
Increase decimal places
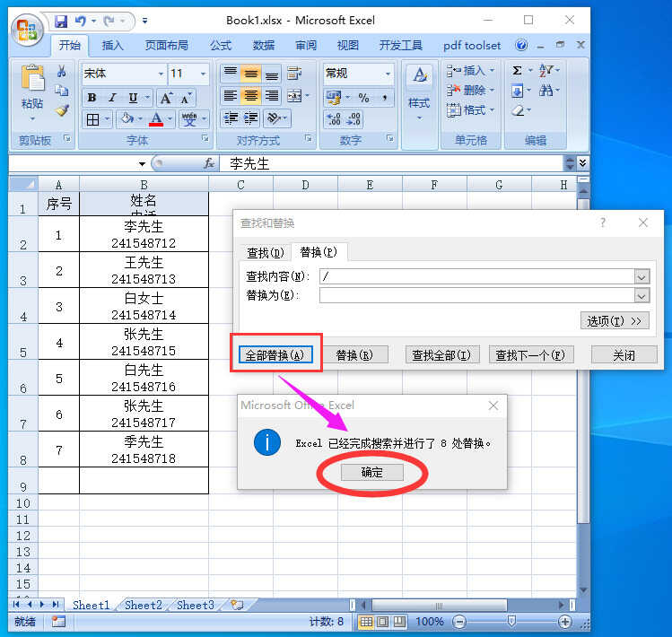coord(334,119)
